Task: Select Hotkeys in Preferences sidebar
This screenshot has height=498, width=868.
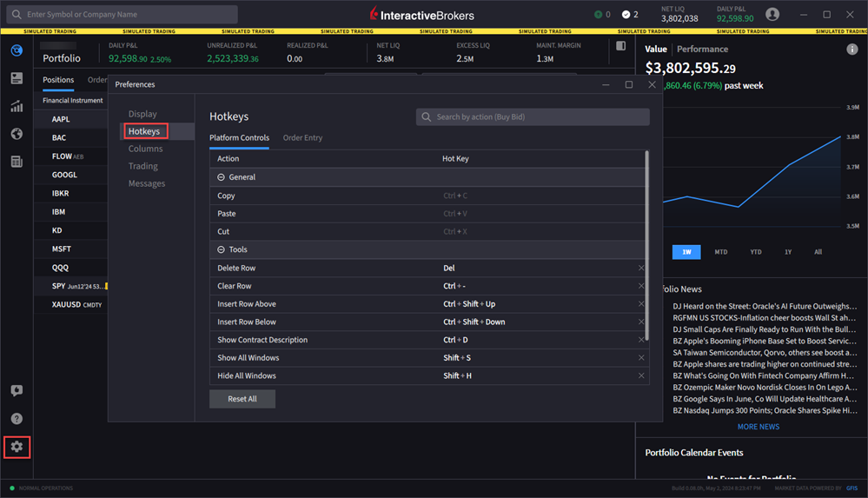Action: [x=144, y=131]
